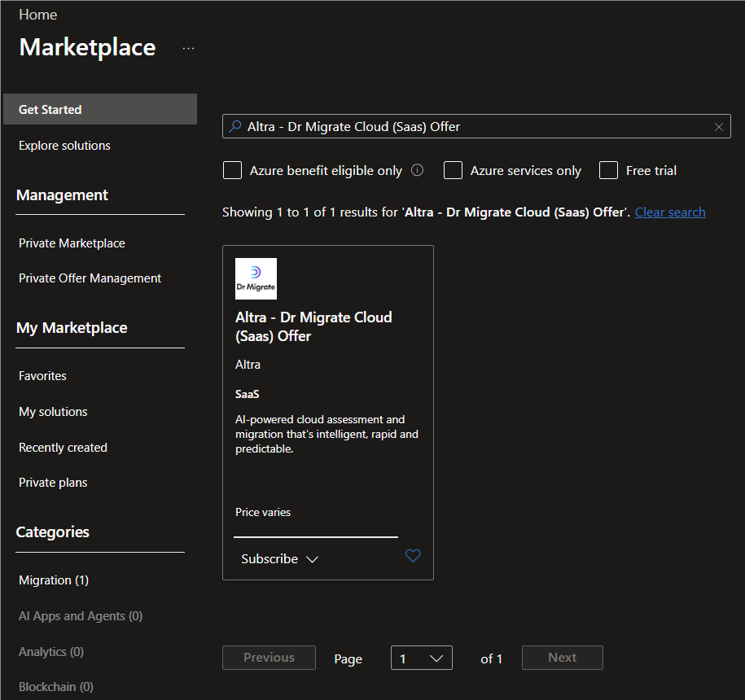Image resolution: width=745 pixels, height=700 pixels.
Task: Go to the Home breadcrumb
Action: pos(38,15)
